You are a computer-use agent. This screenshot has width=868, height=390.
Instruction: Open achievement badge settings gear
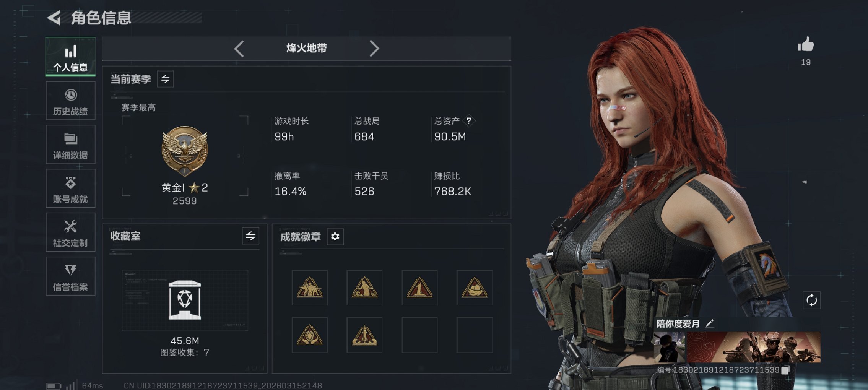(335, 237)
